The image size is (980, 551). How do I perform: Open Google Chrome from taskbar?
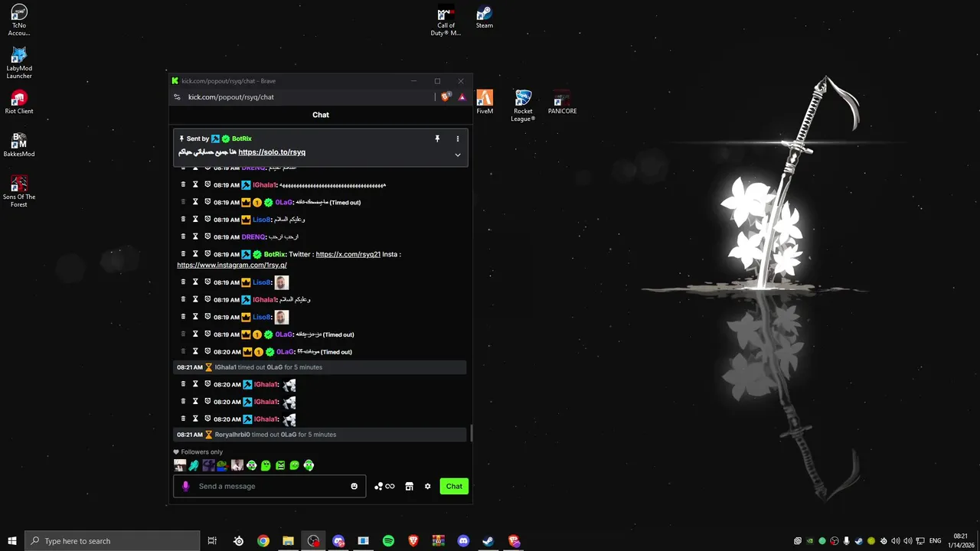[263, 541]
